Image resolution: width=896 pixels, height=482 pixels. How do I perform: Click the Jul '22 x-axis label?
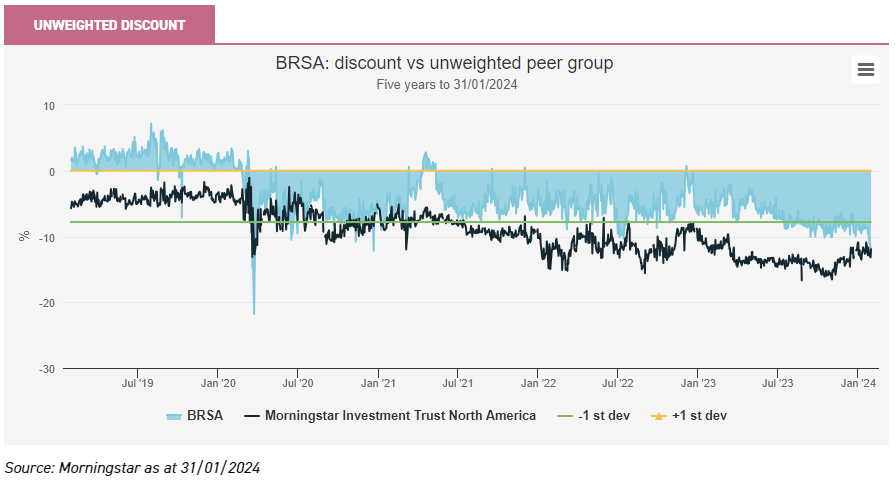point(618,383)
